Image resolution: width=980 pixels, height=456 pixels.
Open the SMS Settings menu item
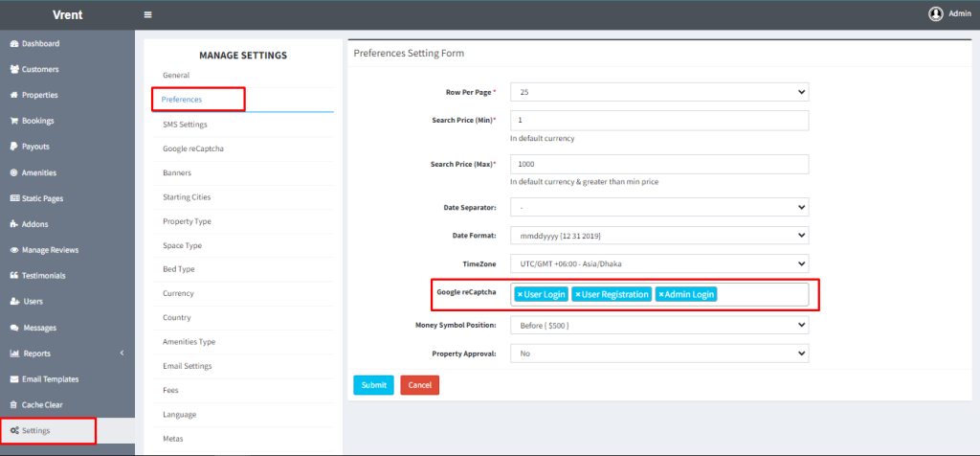tap(185, 125)
